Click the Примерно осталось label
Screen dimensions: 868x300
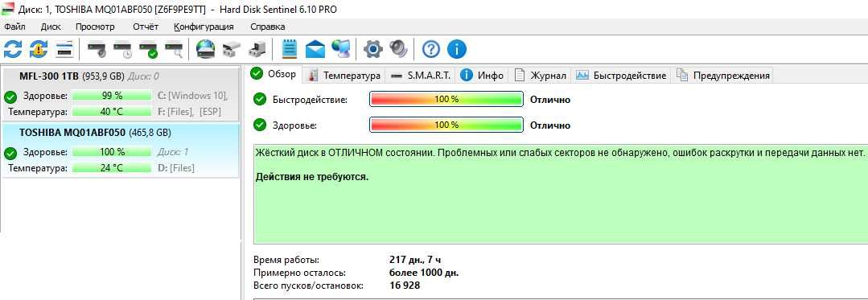point(299,273)
